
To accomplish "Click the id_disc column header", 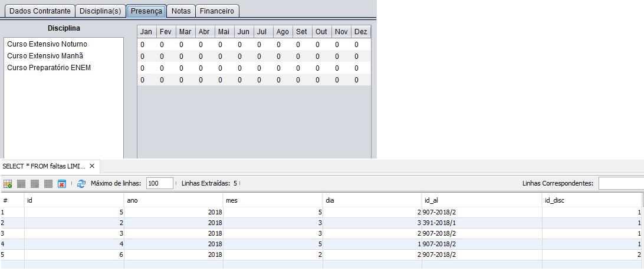I will point(592,200).
